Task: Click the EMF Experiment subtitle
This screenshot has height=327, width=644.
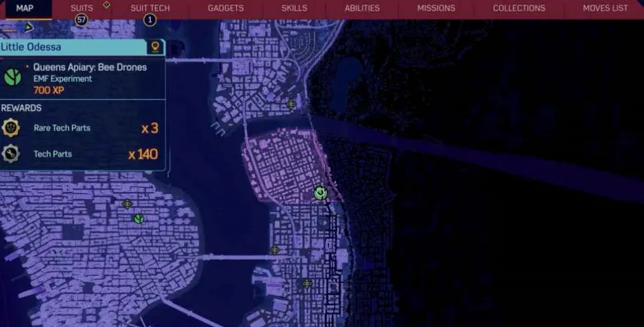Action: pyautogui.click(x=62, y=78)
